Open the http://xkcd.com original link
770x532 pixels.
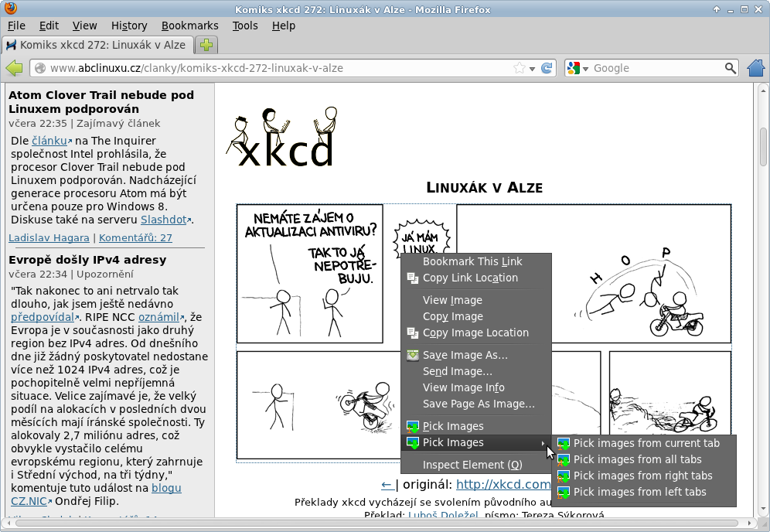click(x=503, y=484)
